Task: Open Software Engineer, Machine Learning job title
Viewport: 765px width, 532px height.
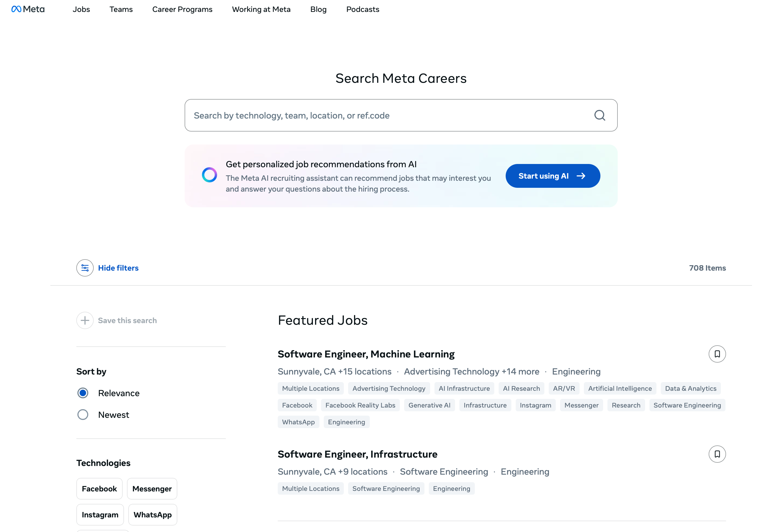Action: coord(366,354)
